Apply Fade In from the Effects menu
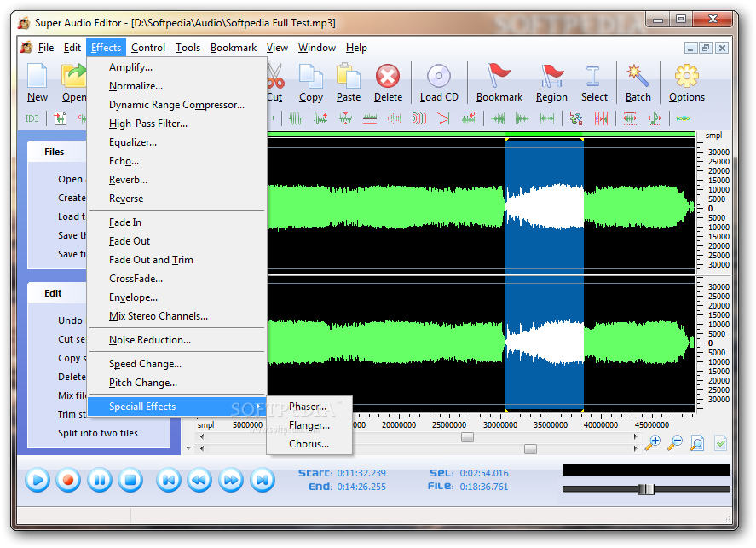Screen dimensions: 756x548 pyautogui.click(x=177, y=222)
